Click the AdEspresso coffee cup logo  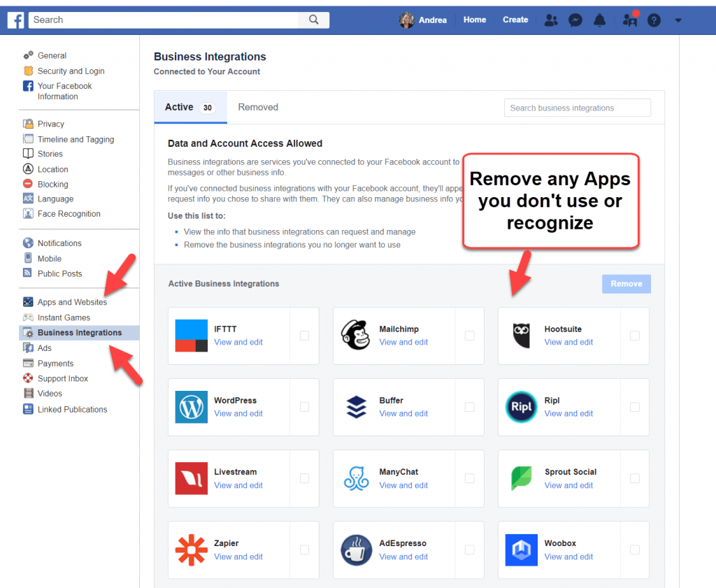(356, 550)
